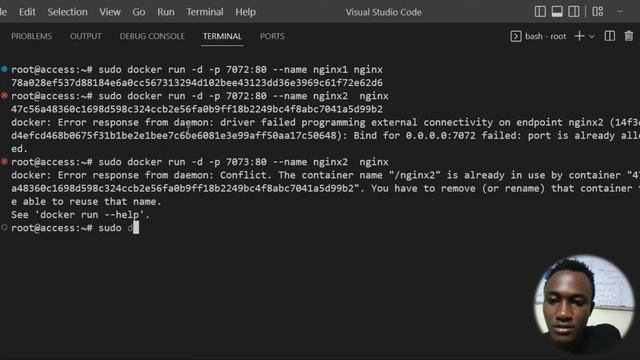Click the gray decoration circle beside current prompt
The image size is (640, 360).
click(4, 227)
